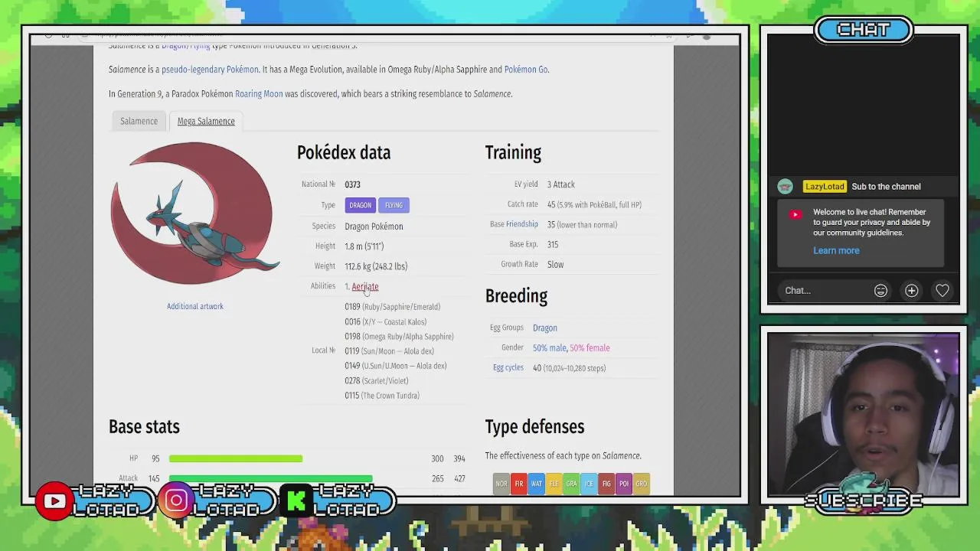Click the Kick logo in bottom overlay

click(x=297, y=501)
